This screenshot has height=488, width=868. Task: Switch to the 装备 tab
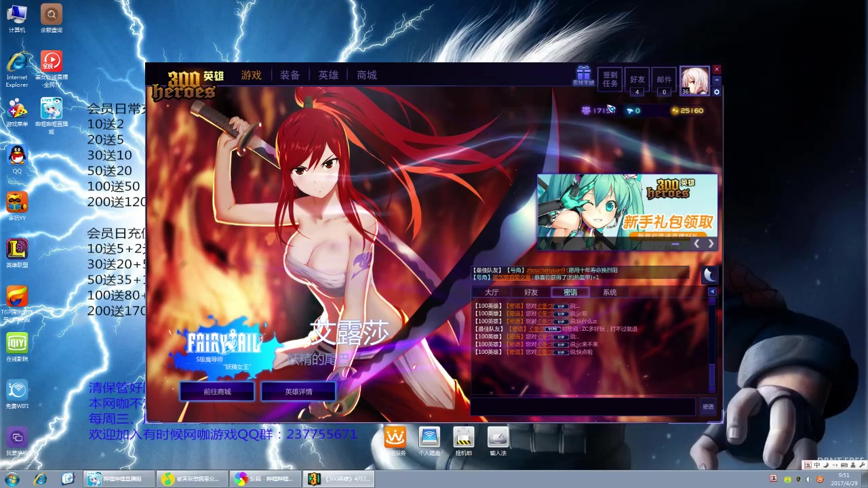pos(290,75)
